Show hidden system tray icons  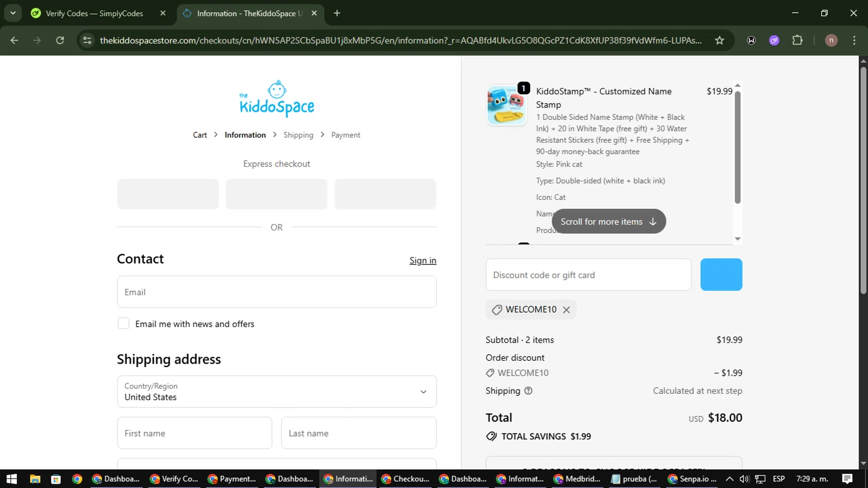click(729, 479)
